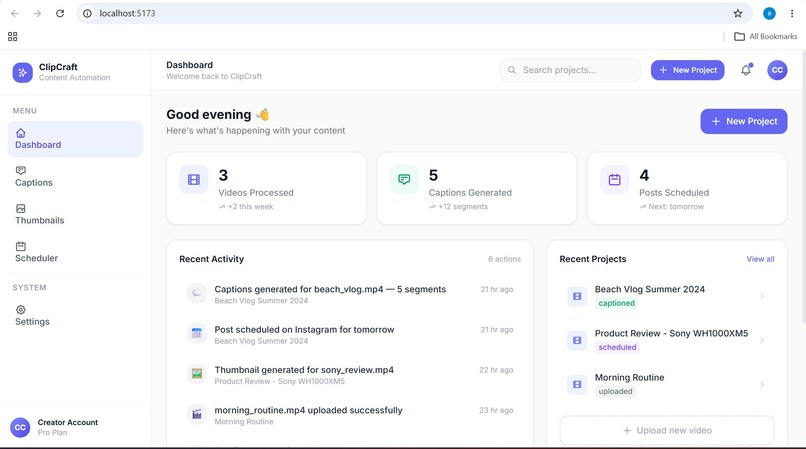View site information icon
806x449 pixels.
pos(87,13)
